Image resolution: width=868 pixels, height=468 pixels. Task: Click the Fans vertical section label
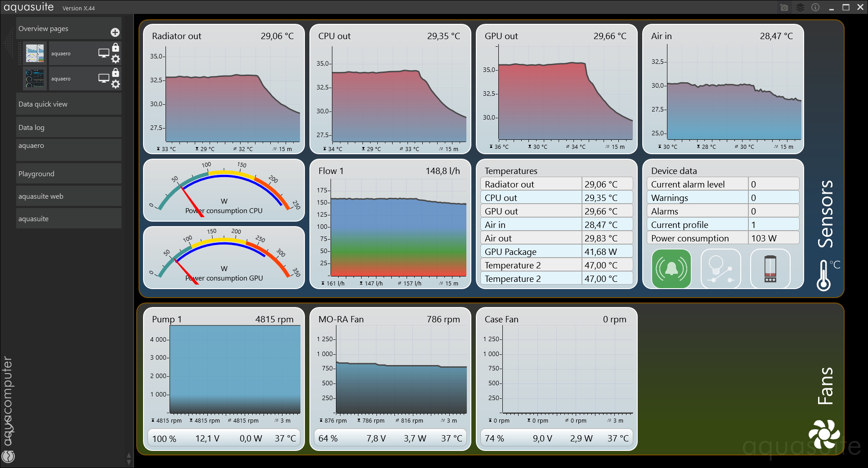[x=826, y=386]
